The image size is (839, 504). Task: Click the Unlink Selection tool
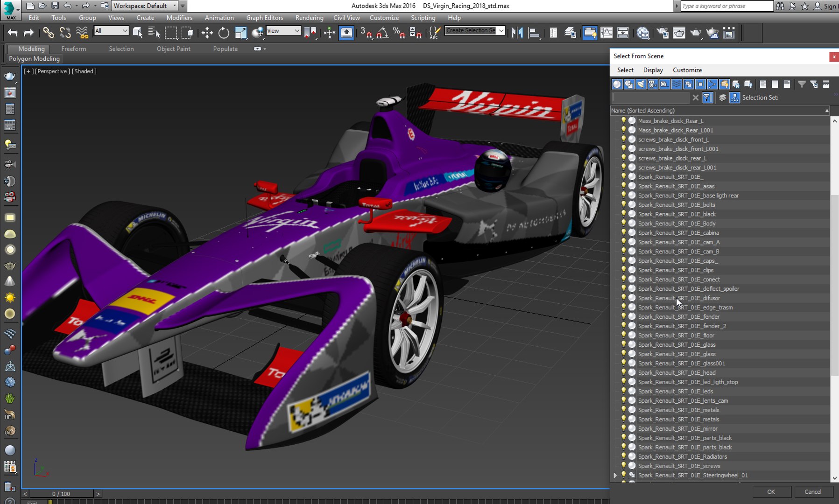[65, 33]
